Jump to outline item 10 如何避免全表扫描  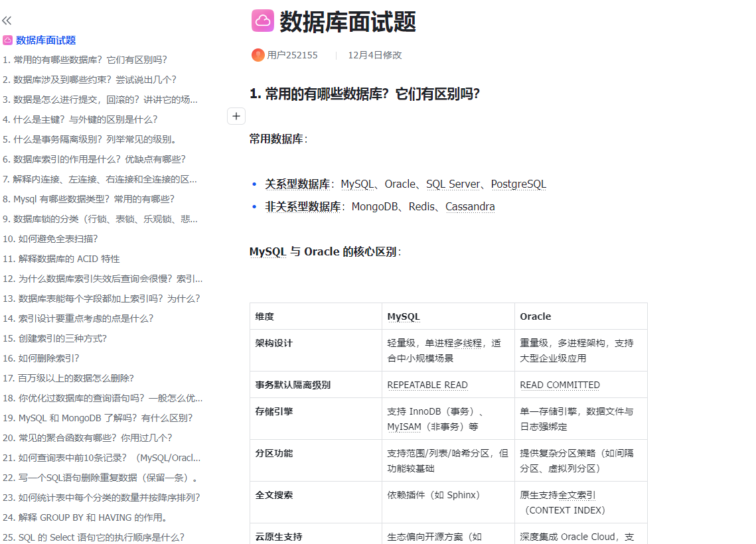click(50, 239)
